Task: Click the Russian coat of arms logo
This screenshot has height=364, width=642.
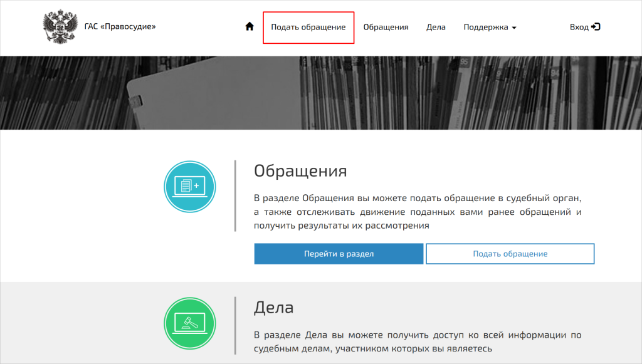Action: pyautogui.click(x=60, y=26)
